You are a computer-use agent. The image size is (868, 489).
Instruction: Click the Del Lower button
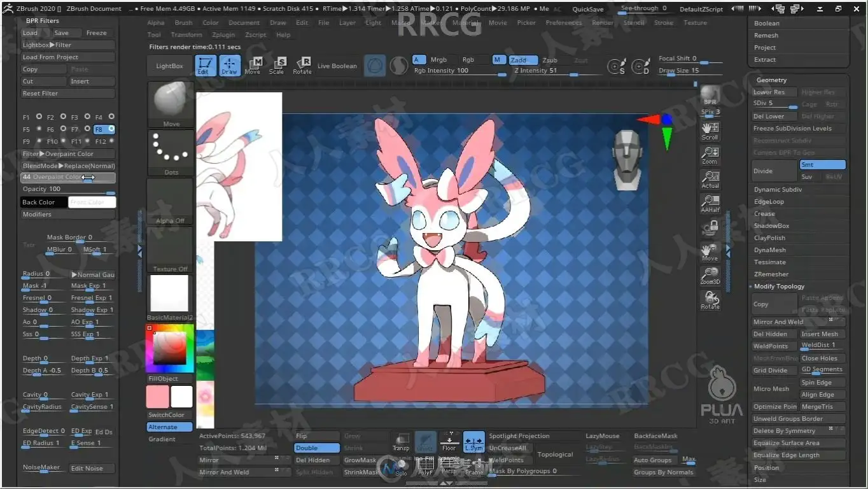(x=774, y=117)
